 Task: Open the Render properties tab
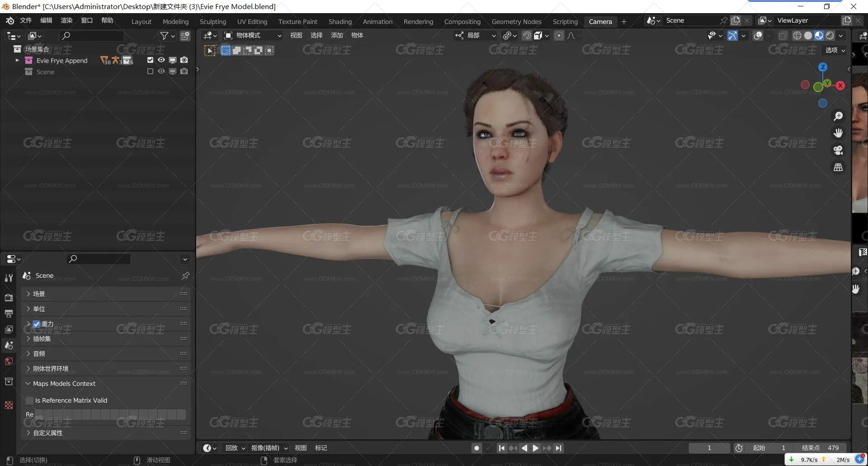tap(9, 297)
